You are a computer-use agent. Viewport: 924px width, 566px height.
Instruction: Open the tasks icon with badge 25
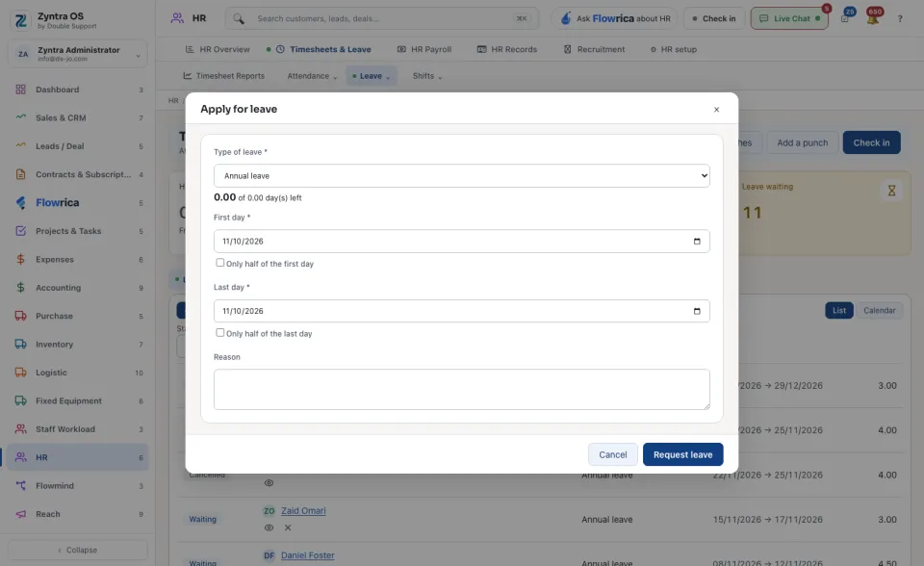846,18
